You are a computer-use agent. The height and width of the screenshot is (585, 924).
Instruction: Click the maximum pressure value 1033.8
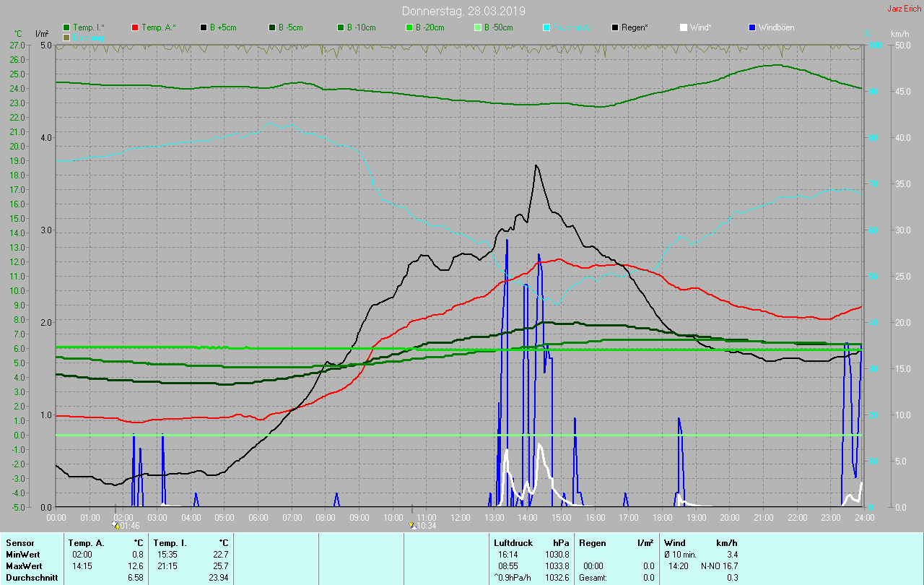558,566
